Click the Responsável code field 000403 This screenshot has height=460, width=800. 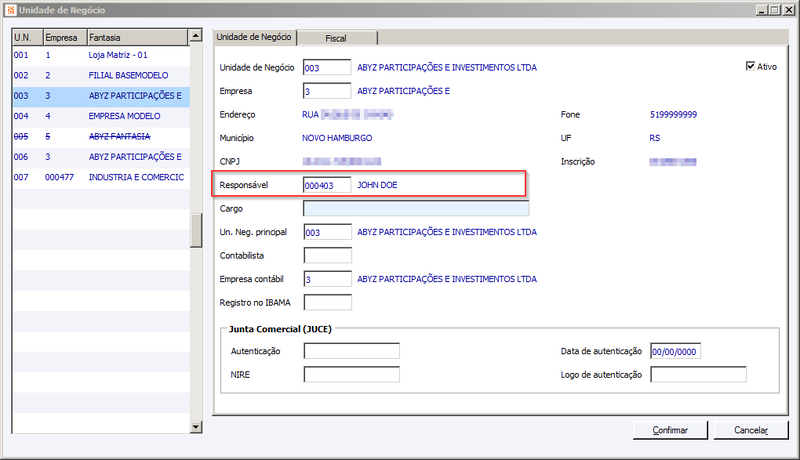coord(327,185)
